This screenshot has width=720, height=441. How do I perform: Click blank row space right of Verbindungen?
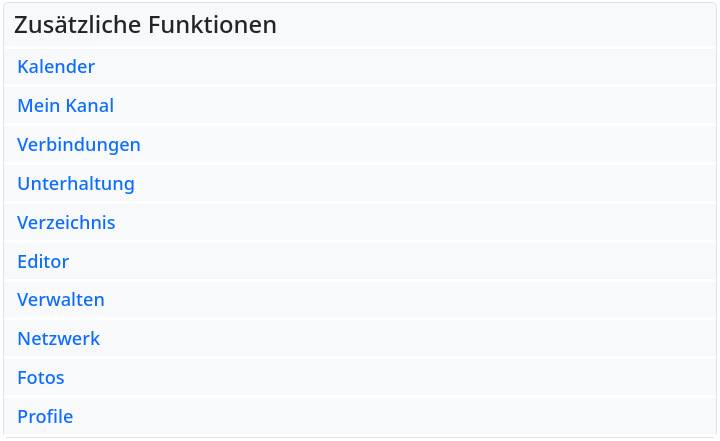coord(400,145)
